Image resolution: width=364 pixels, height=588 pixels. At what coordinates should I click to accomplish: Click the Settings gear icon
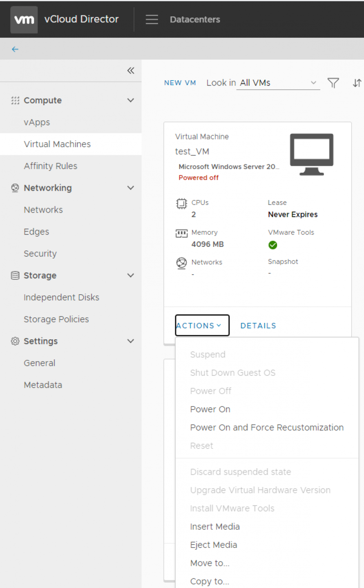(15, 341)
